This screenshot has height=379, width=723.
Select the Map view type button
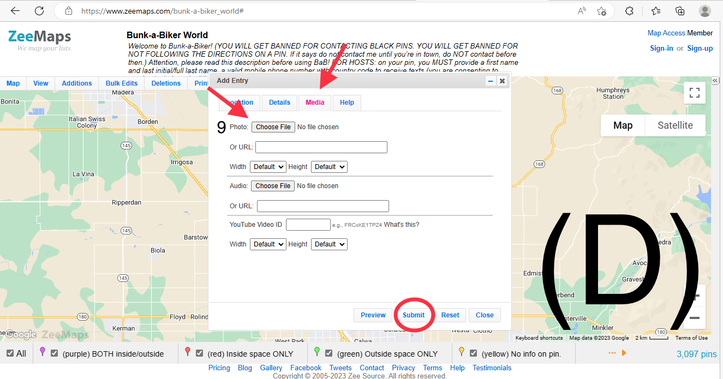(x=622, y=125)
